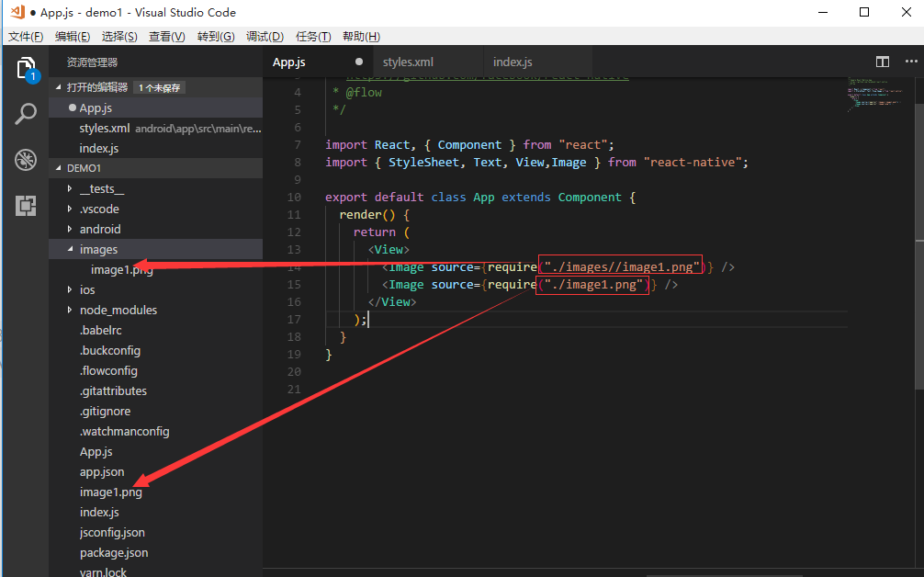Select App.js in open editors list
This screenshot has height=577, width=924.
[x=155, y=107]
